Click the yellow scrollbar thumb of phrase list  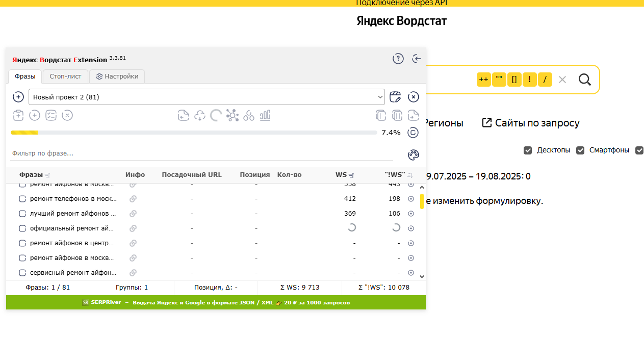point(422,201)
